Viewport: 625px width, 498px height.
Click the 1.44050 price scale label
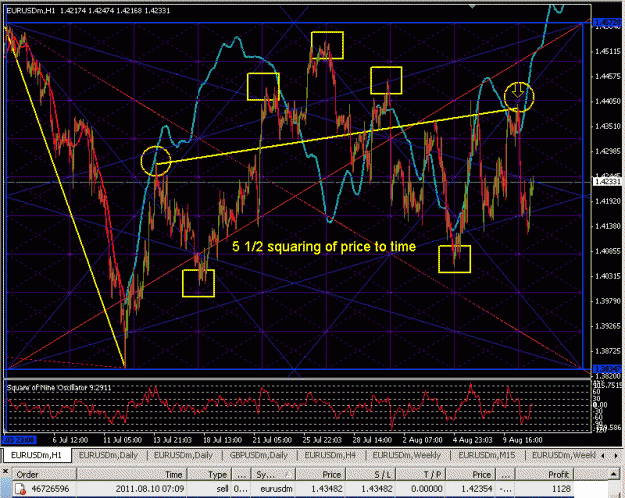607,101
